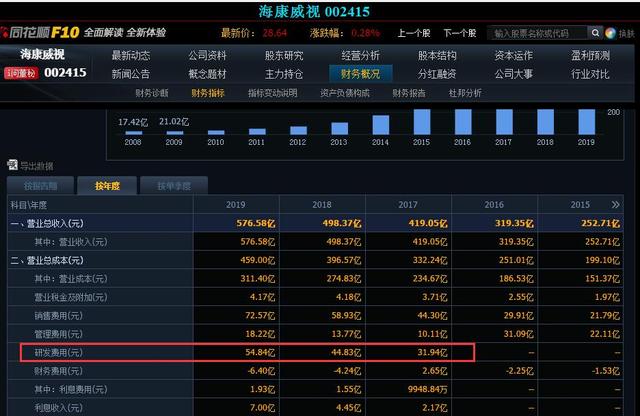
Task: Click 2019 R&D expense value 54.84亿
Action: [260, 352]
